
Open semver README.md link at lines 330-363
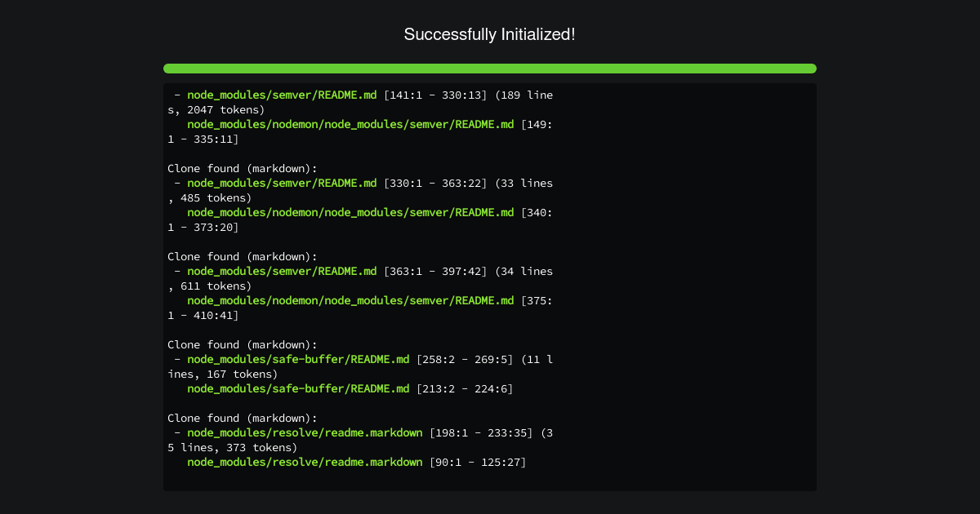(x=282, y=183)
